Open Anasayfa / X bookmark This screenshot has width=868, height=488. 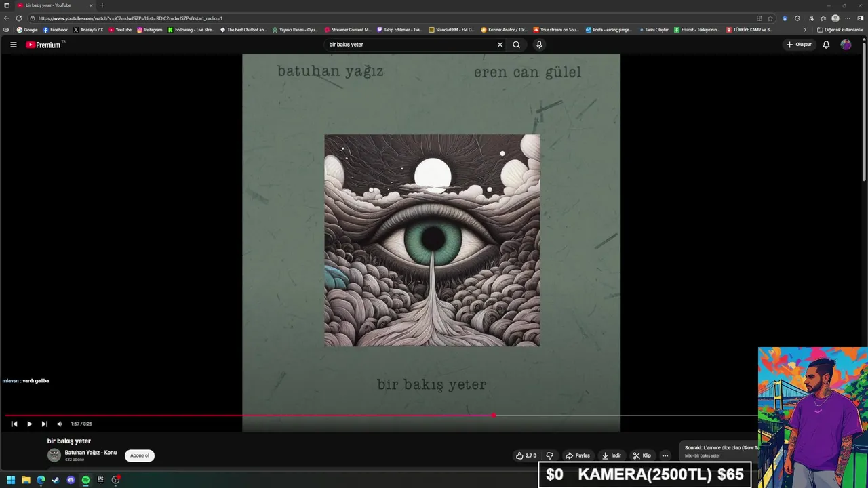(x=88, y=30)
